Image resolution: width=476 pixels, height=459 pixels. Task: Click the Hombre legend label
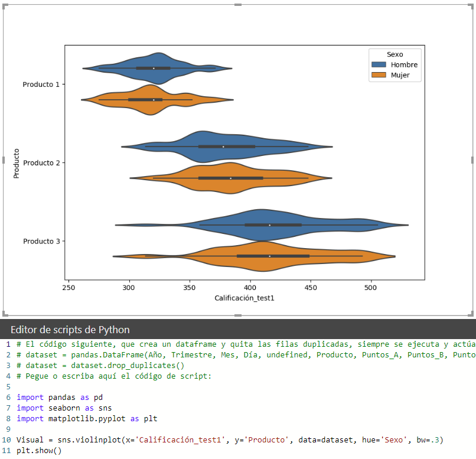click(404, 64)
